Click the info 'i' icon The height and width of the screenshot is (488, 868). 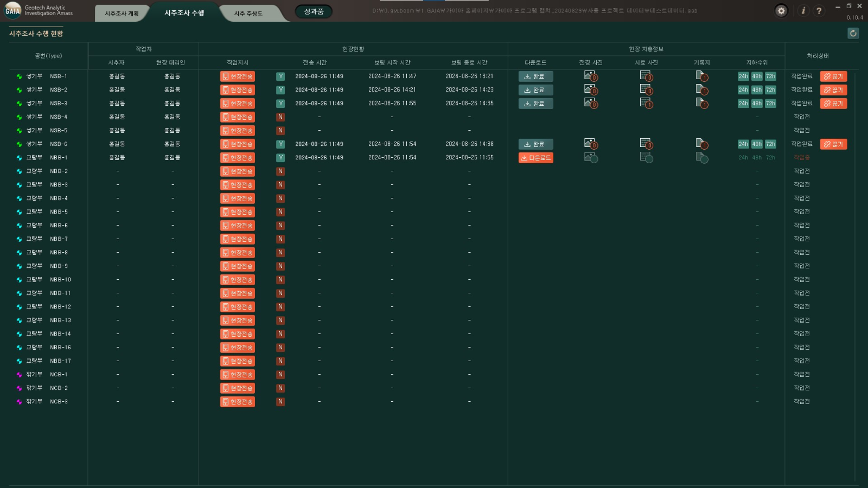pos(803,11)
